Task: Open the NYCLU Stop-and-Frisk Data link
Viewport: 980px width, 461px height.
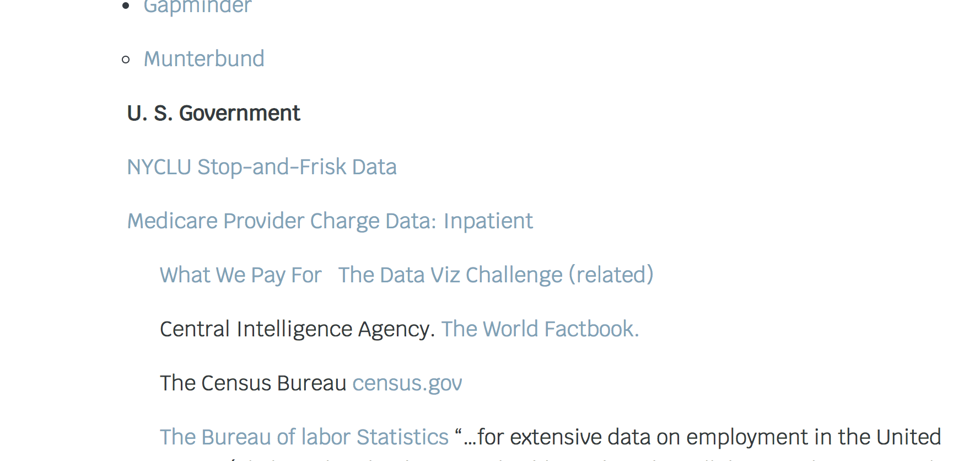Action: 262,167
